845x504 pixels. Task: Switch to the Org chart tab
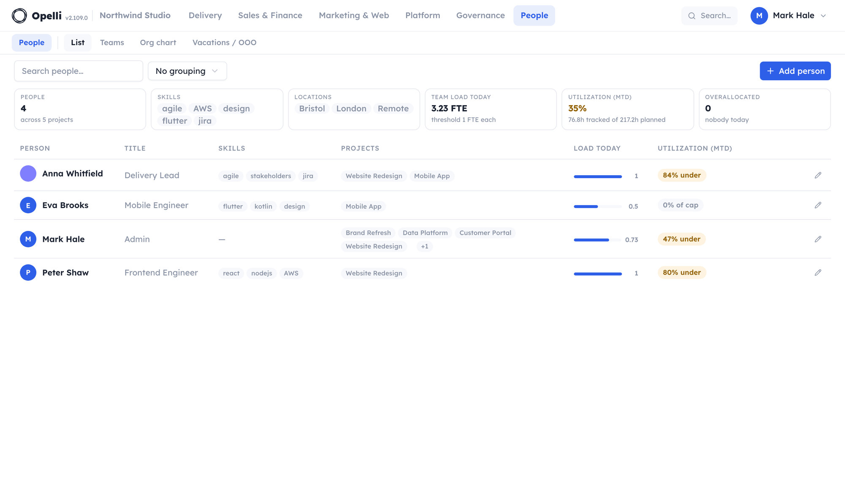(158, 43)
